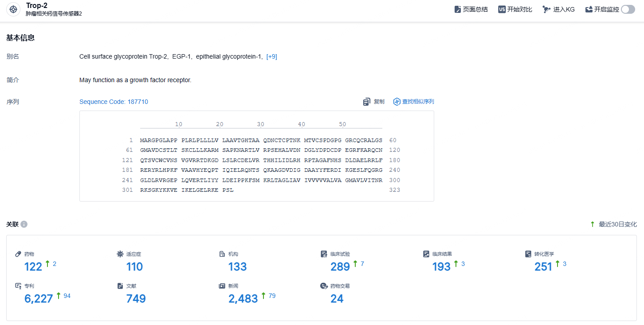Click the 关联 info icon

click(24, 224)
